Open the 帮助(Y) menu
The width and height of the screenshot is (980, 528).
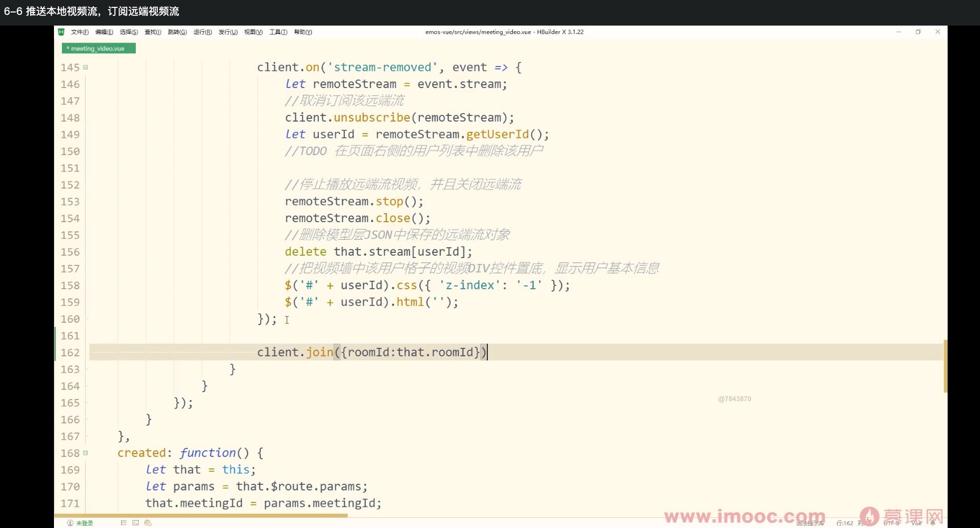coord(303,32)
